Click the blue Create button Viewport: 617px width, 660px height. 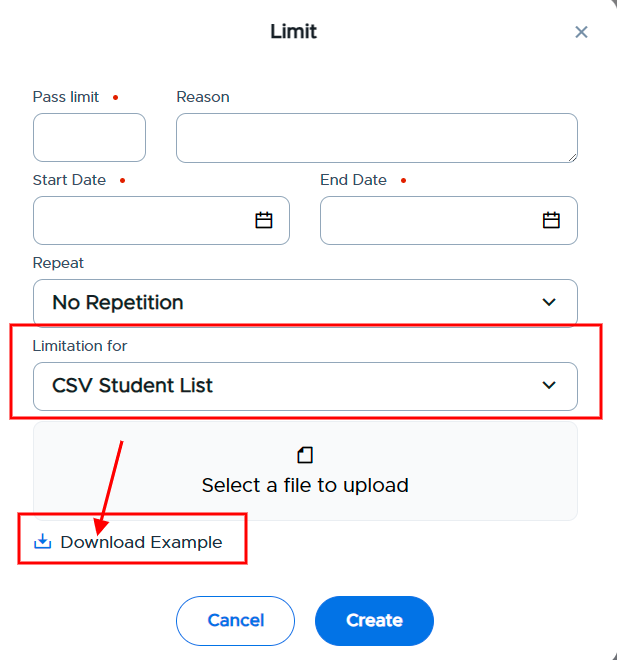374,620
